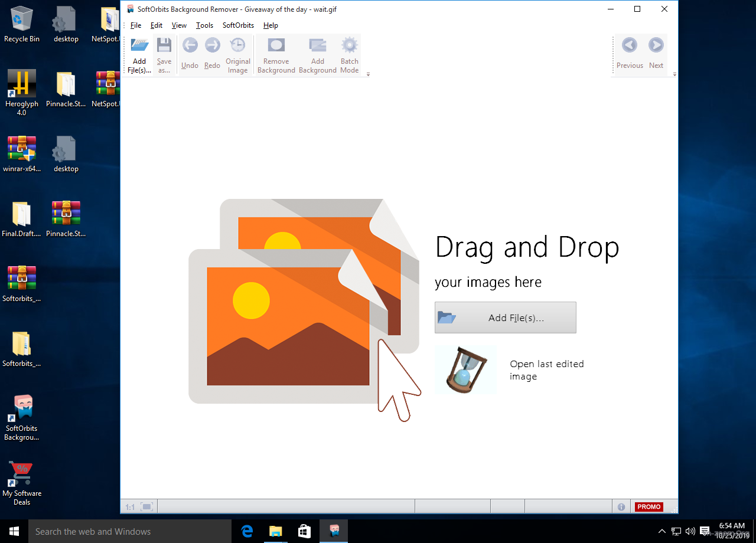
Task: Select the Softorbits_ zipped folder icon
Action: coord(22,349)
